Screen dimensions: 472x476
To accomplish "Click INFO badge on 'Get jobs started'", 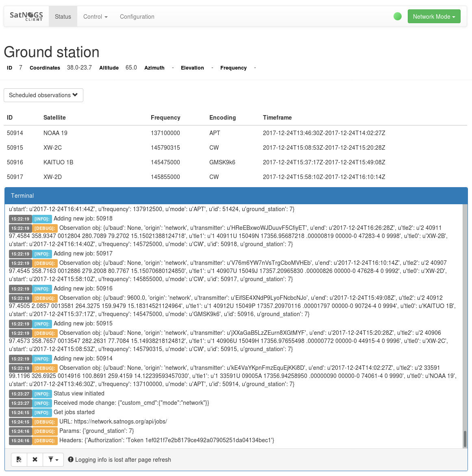I will (x=42, y=413).
